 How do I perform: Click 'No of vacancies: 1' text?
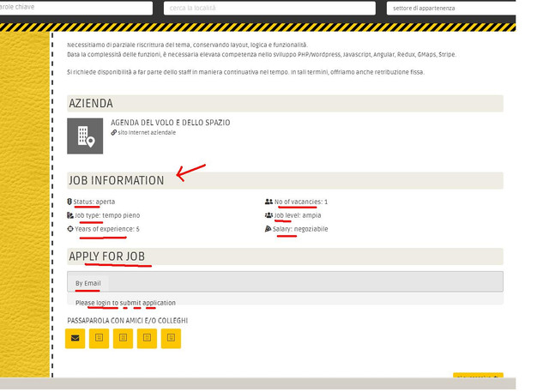coord(301,202)
